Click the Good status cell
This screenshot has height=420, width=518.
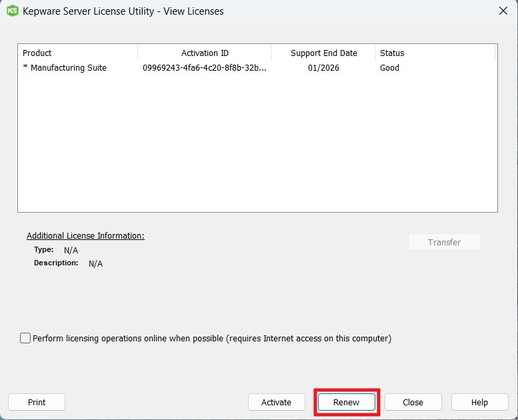[x=389, y=67]
